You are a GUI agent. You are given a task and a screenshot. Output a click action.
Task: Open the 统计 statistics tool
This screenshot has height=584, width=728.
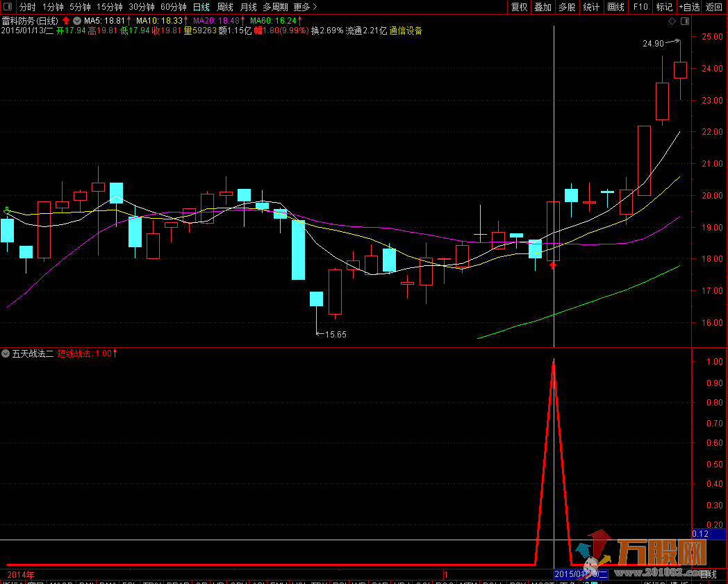click(x=591, y=7)
